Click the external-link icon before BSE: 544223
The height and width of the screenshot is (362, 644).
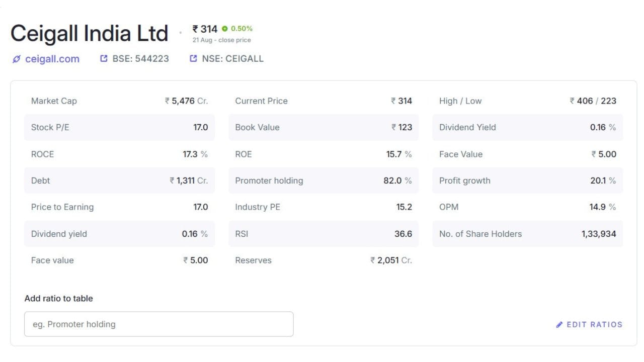pos(104,58)
